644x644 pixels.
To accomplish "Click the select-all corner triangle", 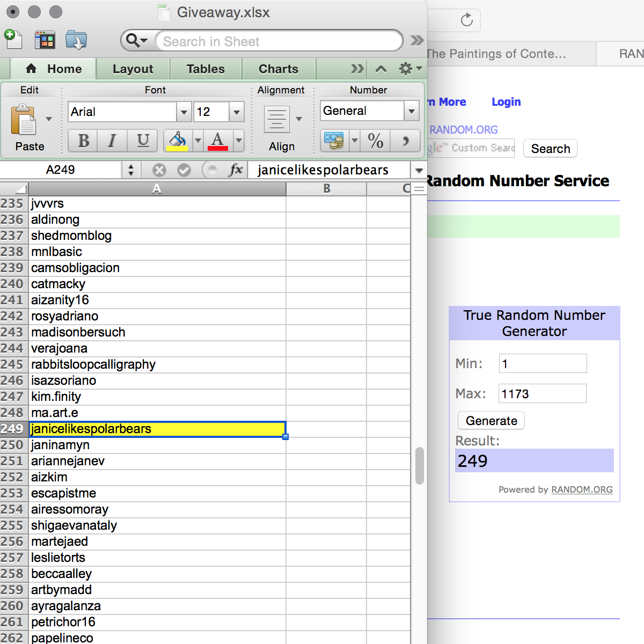I will point(14,189).
